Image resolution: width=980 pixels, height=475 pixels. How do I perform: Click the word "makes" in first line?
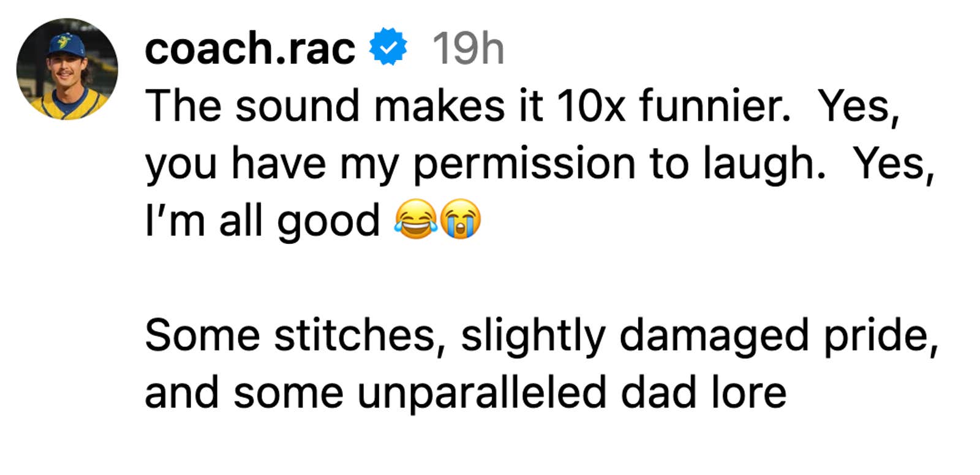(x=439, y=106)
